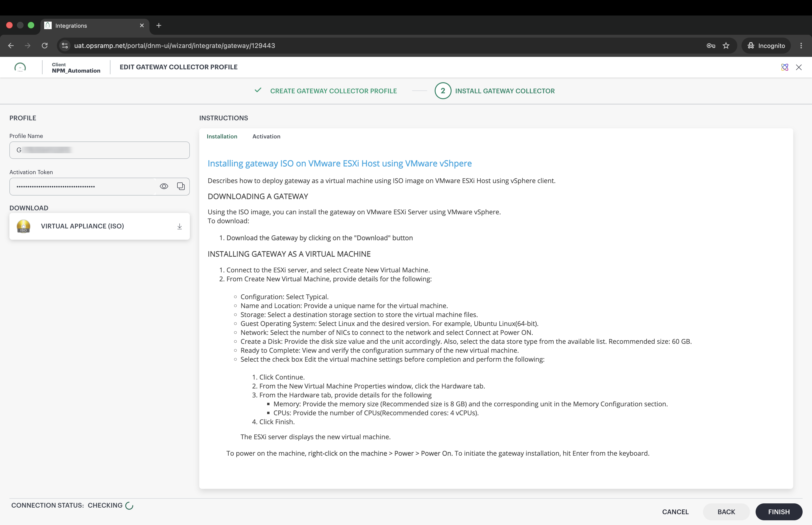
Task: Click the Virtual Appliance (ISO) download card
Action: point(99,226)
